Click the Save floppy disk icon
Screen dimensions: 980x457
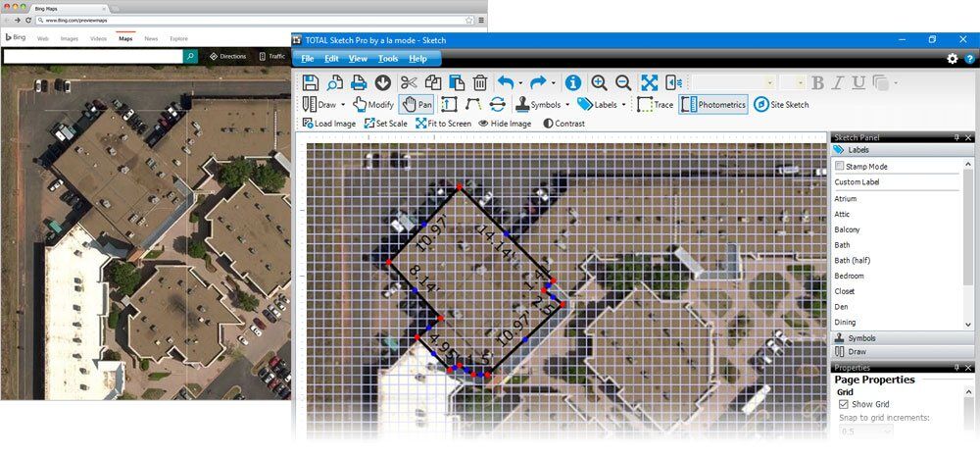point(311,83)
